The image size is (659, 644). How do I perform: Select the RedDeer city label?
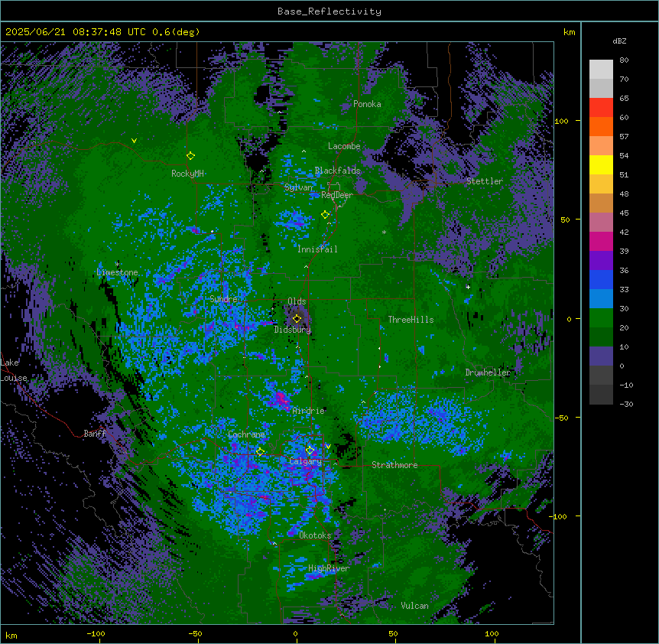coord(336,195)
